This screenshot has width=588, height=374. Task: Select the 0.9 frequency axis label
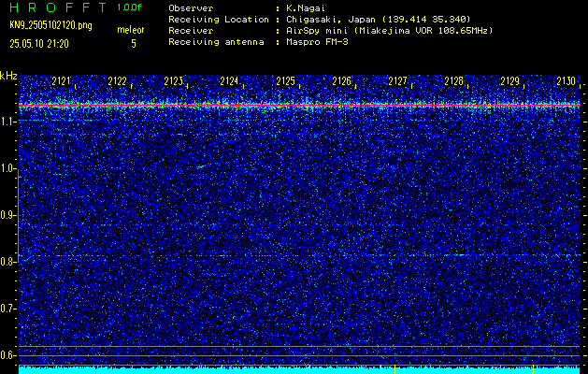[7, 215]
